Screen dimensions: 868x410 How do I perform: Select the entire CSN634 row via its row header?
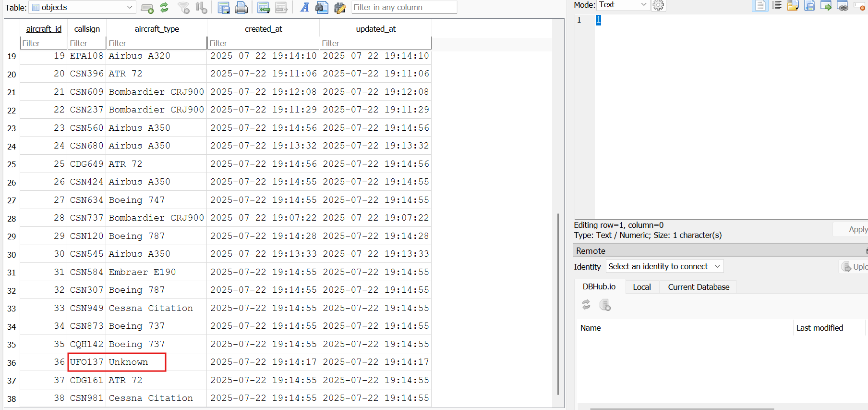[12, 200]
